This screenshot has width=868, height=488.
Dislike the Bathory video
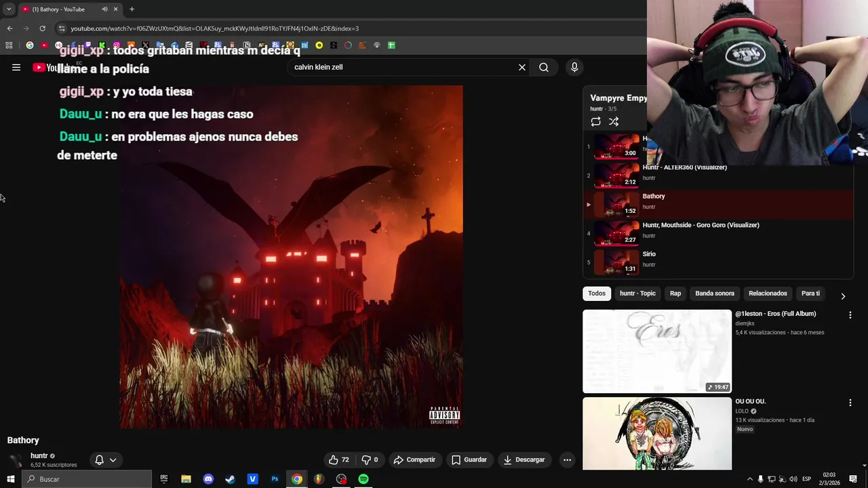tap(370, 460)
